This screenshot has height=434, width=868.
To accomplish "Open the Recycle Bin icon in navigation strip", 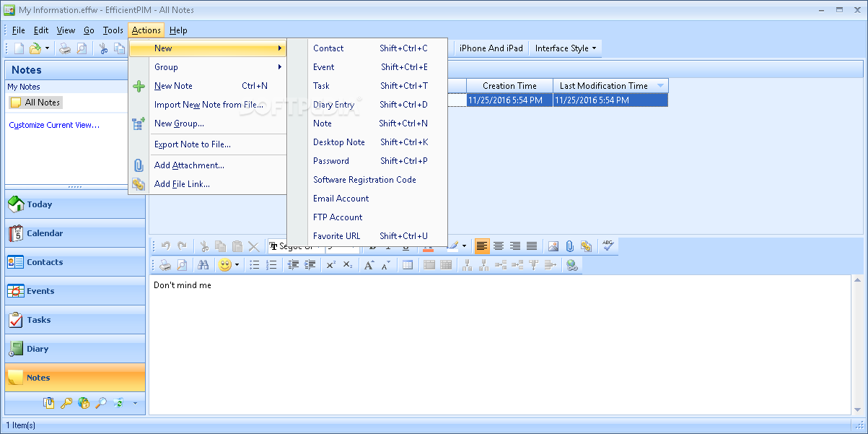I will click(x=118, y=403).
